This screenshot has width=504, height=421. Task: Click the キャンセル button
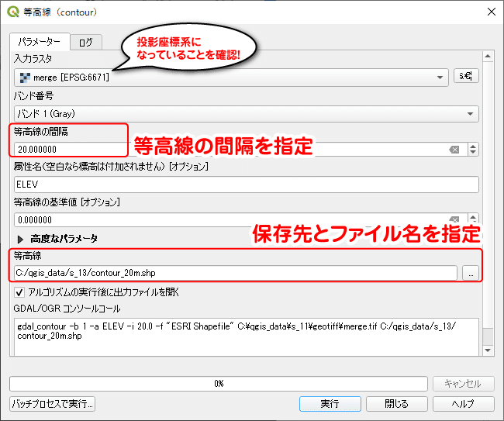click(x=463, y=384)
